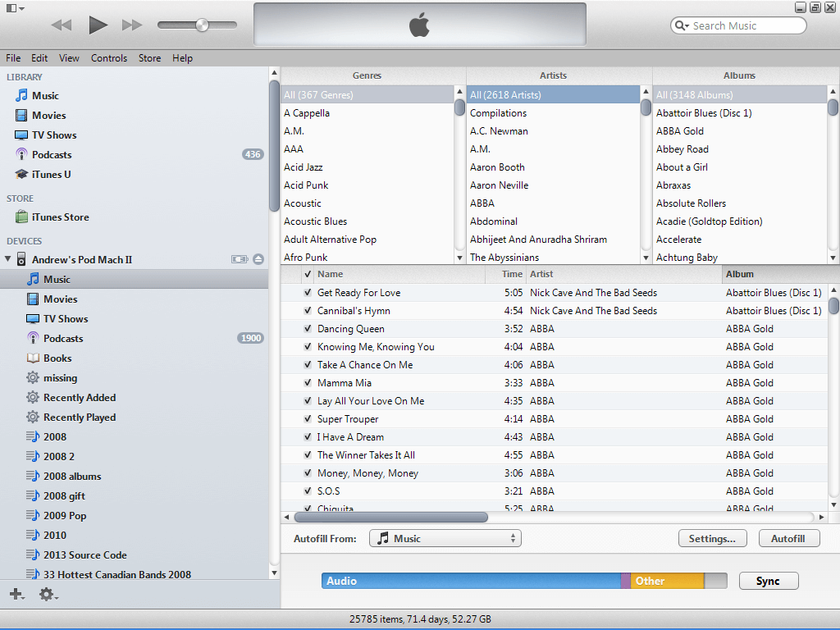Image resolution: width=840 pixels, height=630 pixels.
Task: Open the 2009 Pop playlist icon
Action: [x=33, y=515]
